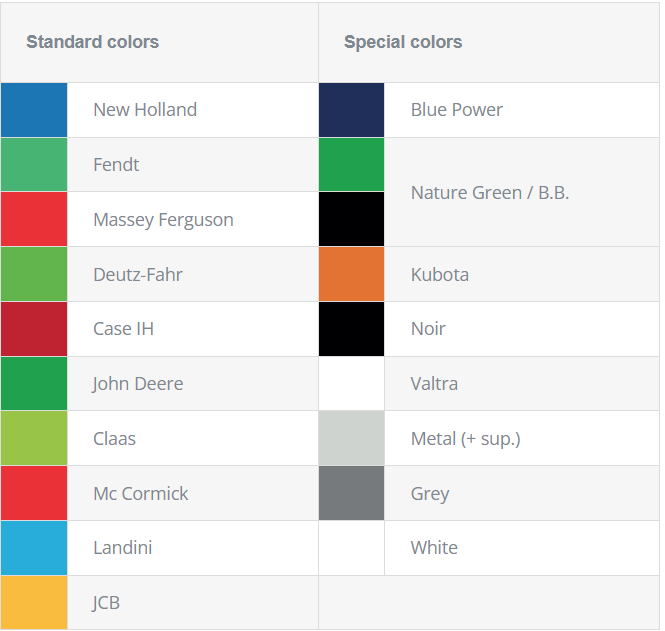Viewport: 665px width, 631px height.
Task: Select the red Mc Cormick swatch
Action: (x=34, y=493)
